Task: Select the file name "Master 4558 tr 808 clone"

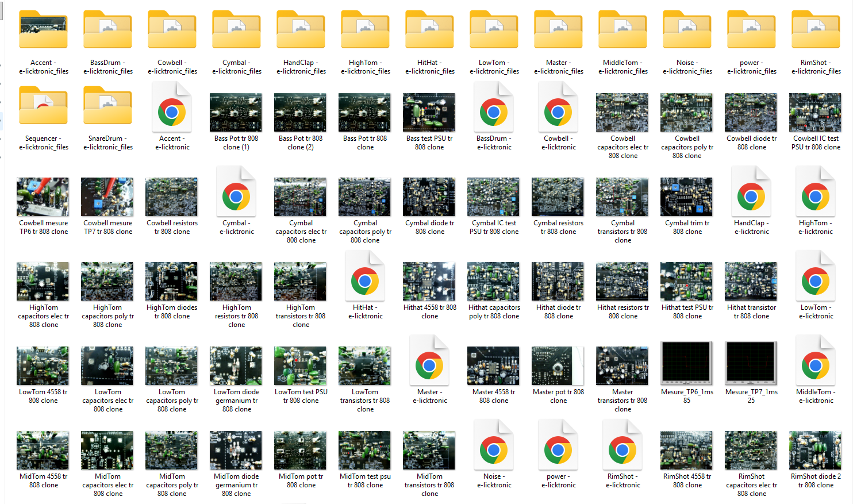Action: tap(494, 397)
